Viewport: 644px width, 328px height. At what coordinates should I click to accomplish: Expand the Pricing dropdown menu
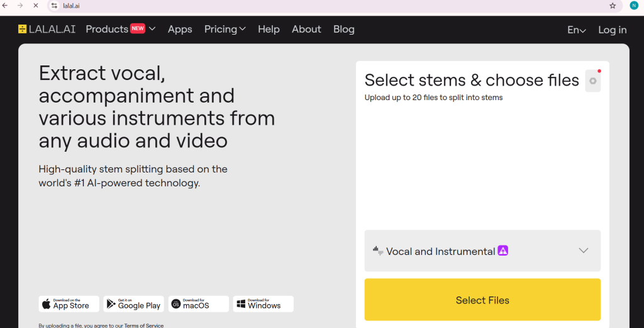pos(225,29)
